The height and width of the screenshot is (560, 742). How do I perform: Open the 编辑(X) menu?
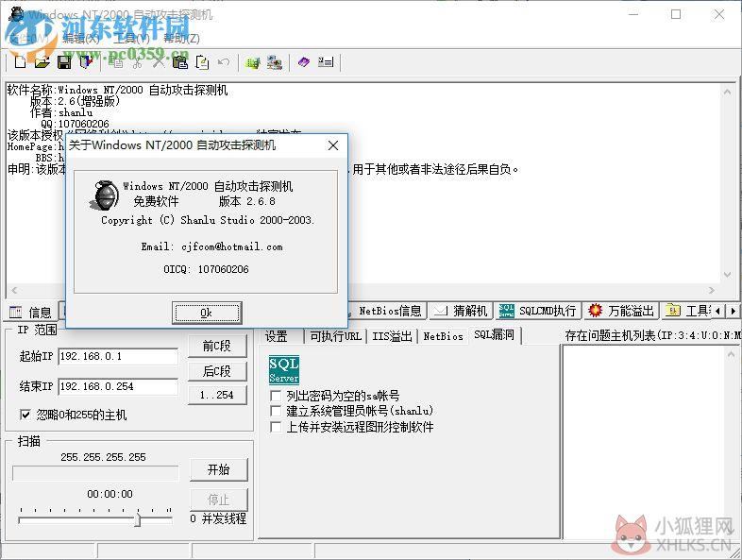pyautogui.click(x=81, y=39)
